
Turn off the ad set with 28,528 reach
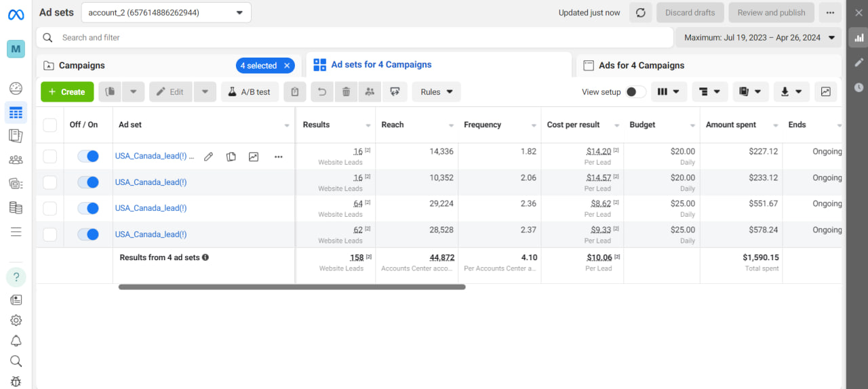pos(88,234)
